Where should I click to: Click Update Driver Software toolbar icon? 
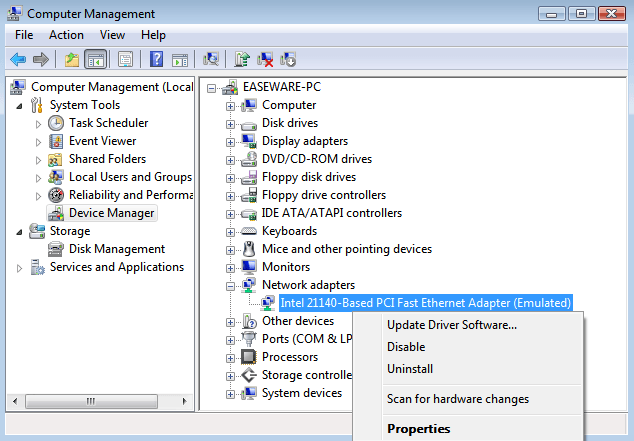[x=243, y=59]
